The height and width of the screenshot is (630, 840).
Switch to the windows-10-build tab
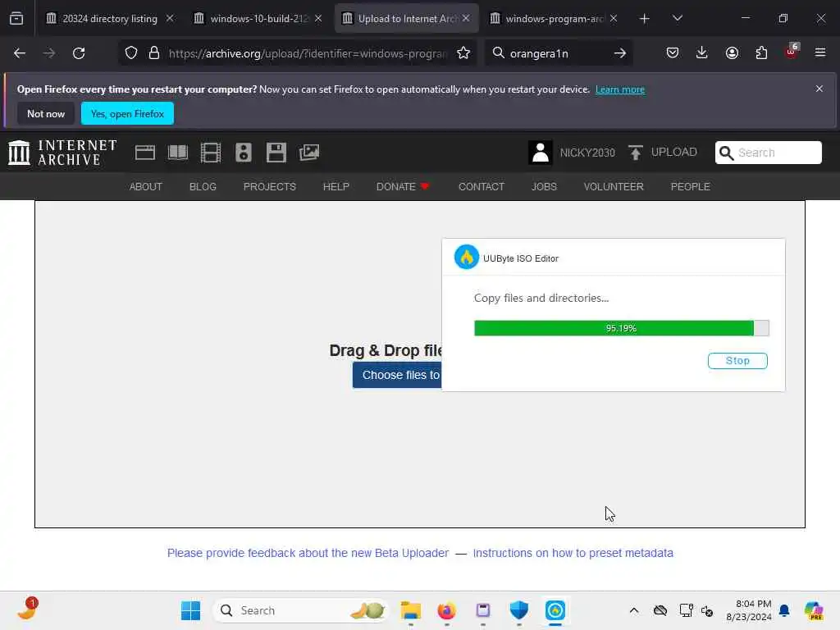click(258, 19)
